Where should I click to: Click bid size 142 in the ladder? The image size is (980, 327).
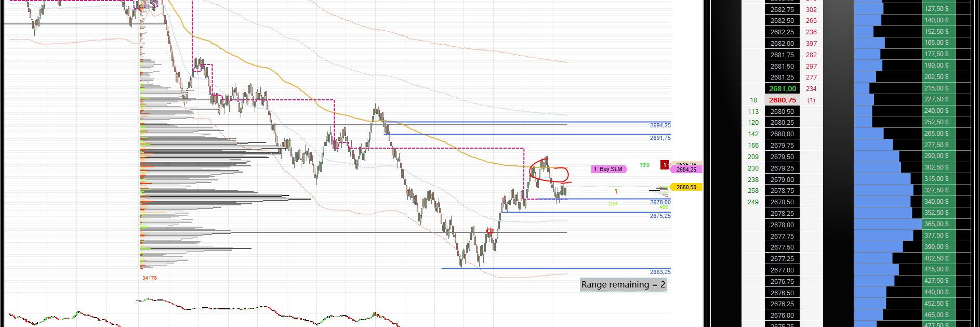pos(753,134)
